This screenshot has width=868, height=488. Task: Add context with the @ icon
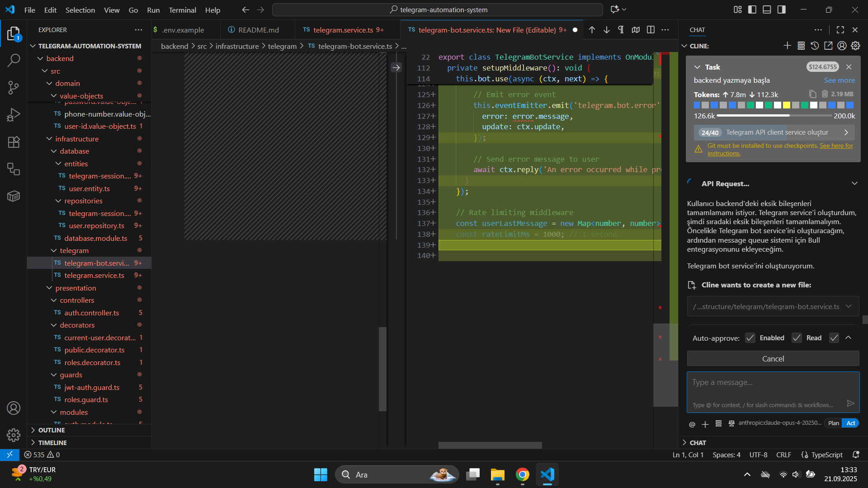692,424
